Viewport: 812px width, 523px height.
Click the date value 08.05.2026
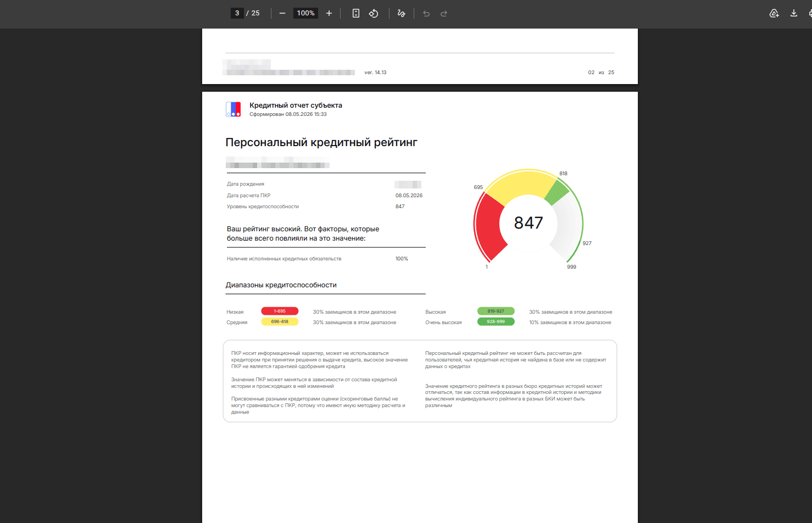(x=409, y=196)
